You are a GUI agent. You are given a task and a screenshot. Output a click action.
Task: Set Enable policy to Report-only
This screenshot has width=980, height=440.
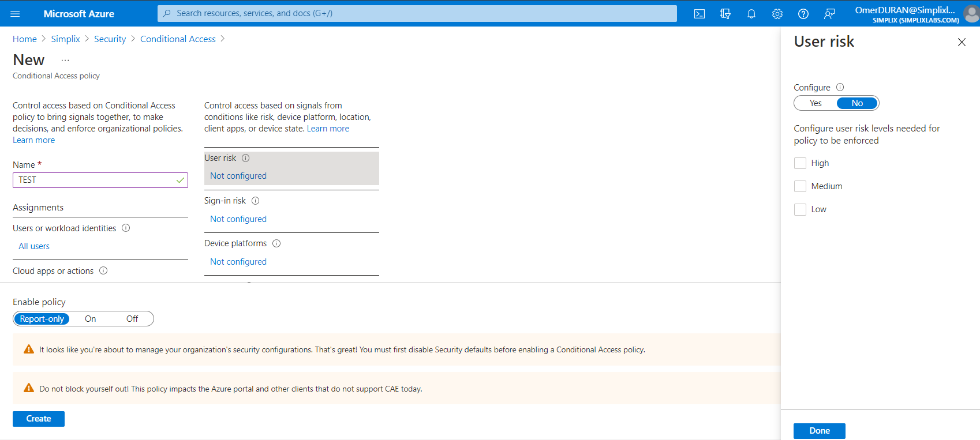[x=42, y=319]
